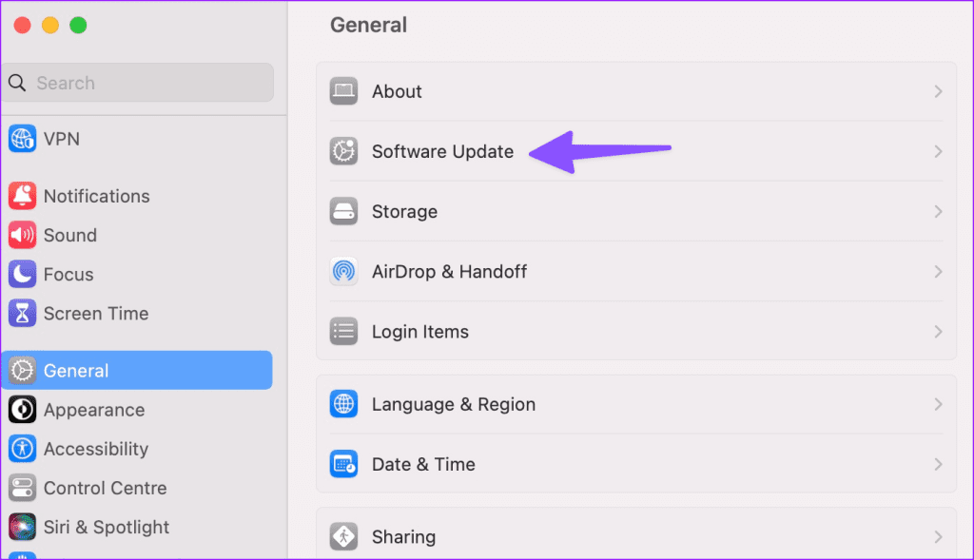Select the Focus moon icon
Image resolution: width=974 pixels, height=560 pixels.
click(x=23, y=275)
